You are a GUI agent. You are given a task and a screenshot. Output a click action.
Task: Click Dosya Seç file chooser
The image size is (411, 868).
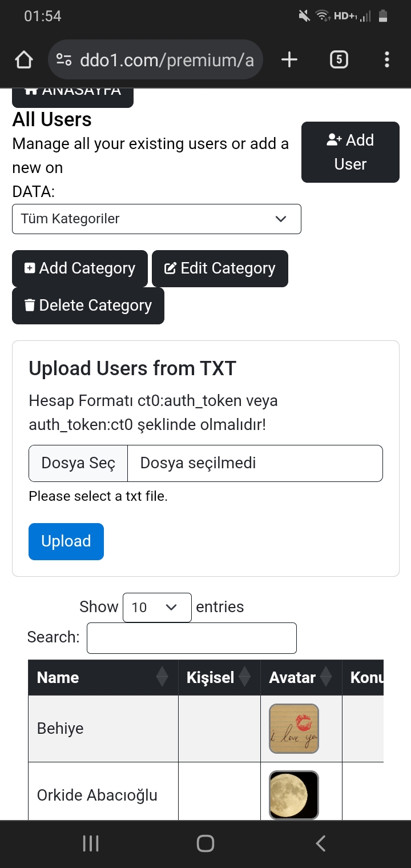(x=78, y=463)
